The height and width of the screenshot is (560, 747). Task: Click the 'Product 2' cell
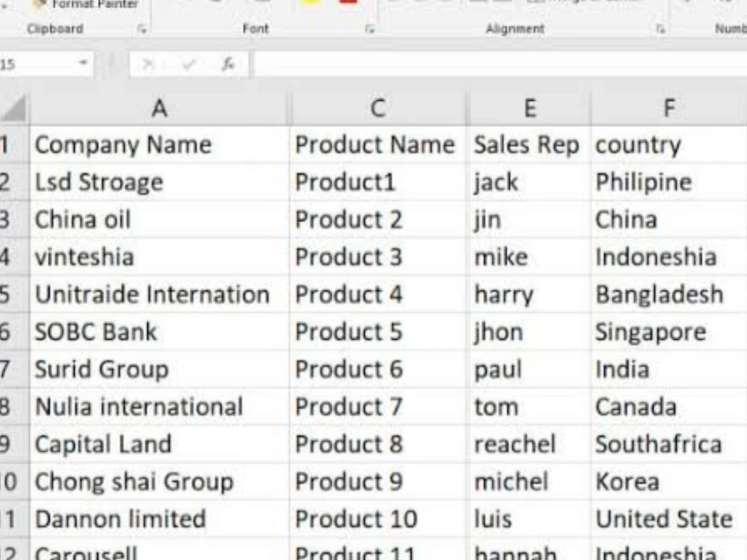(378, 220)
